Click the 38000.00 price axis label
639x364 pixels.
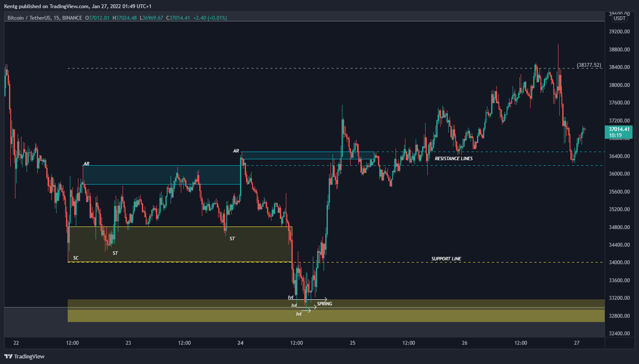[619, 85]
